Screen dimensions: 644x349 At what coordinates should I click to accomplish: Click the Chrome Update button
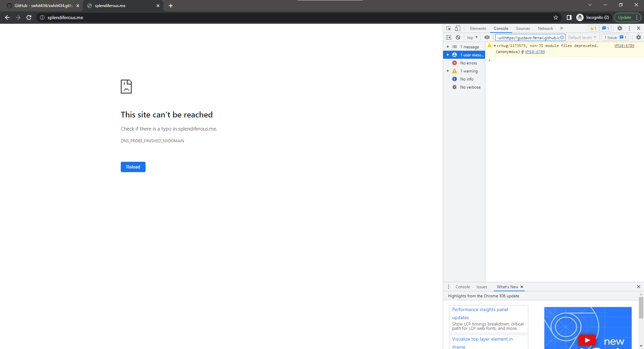(x=625, y=17)
